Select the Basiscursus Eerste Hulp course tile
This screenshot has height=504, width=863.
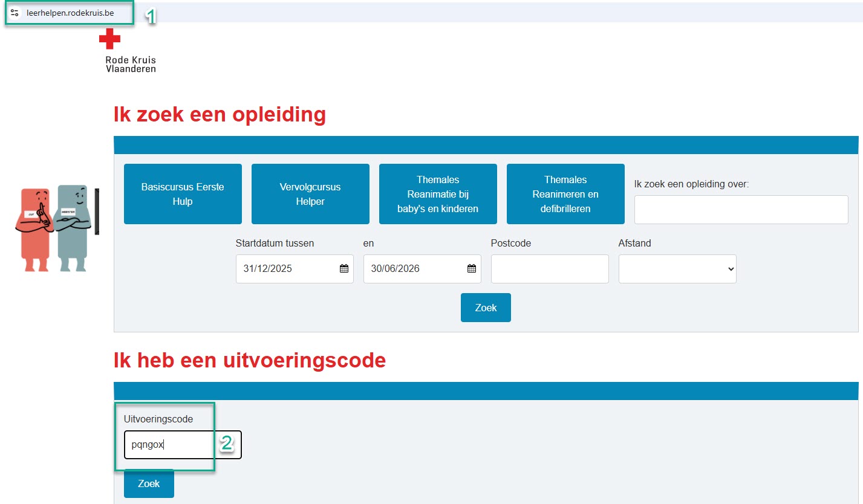point(183,194)
